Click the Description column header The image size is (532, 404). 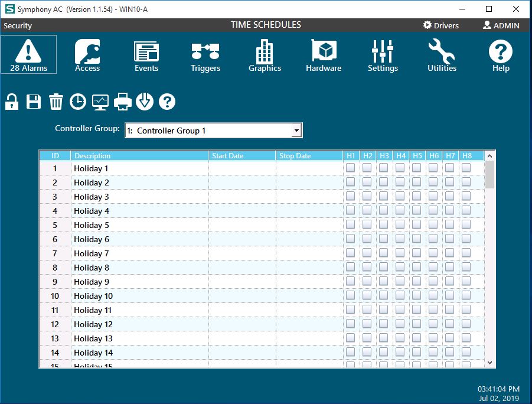click(139, 156)
